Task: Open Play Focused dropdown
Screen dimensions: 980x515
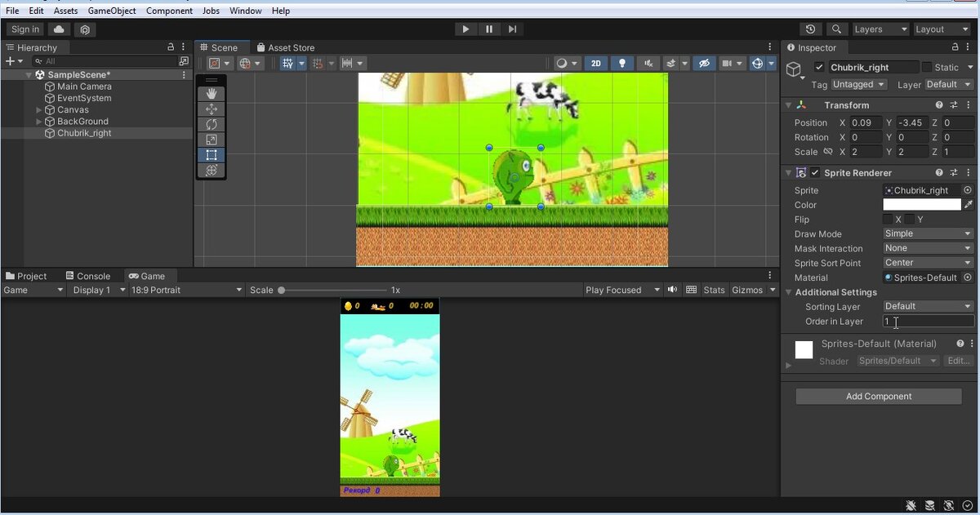Action: [x=622, y=290]
